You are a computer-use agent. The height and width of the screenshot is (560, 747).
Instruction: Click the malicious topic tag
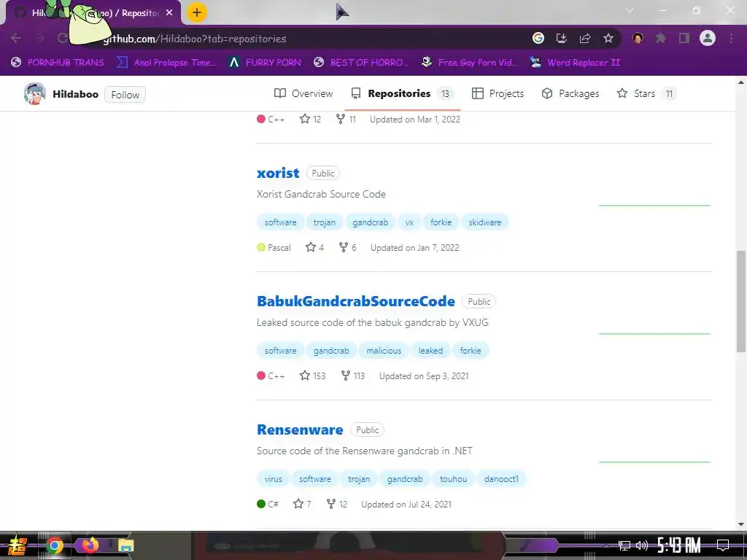point(384,351)
